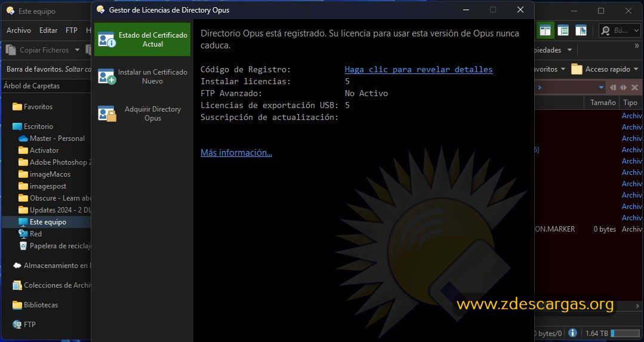
Task: Click the Bibliotecas folder icon
Action: (x=17, y=305)
